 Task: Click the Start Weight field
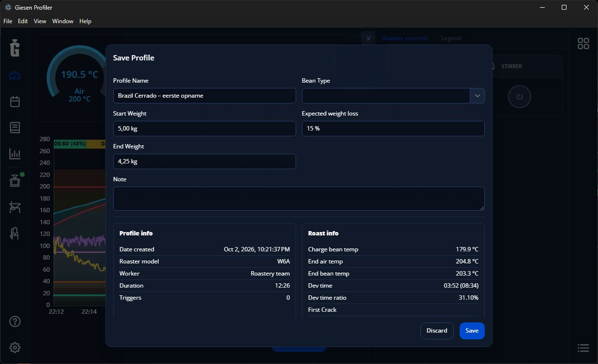tap(205, 129)
